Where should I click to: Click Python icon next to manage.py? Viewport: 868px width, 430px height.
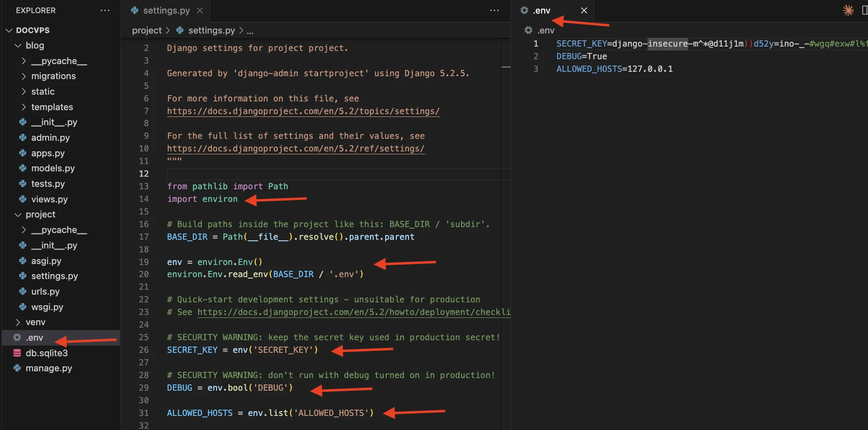click(x=17, y=368)
